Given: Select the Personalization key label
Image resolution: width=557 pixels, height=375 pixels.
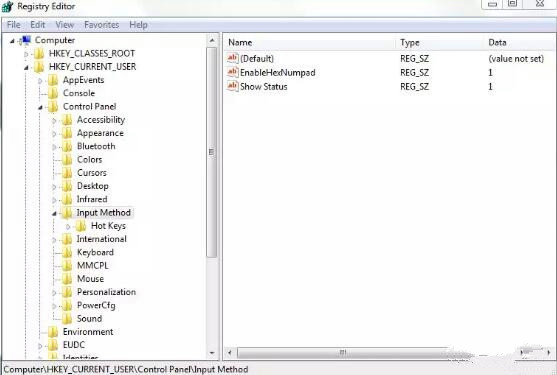Looking at the screenshot, I should click(x=106, y=292).
